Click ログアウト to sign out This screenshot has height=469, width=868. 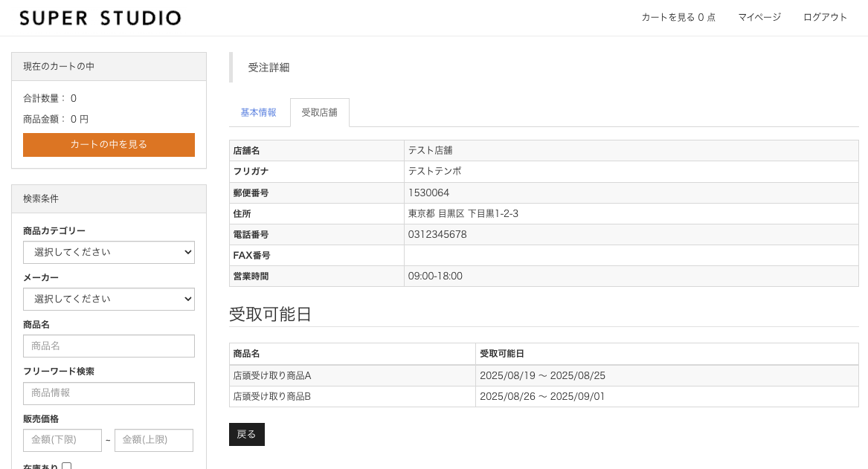click(825, 17)
